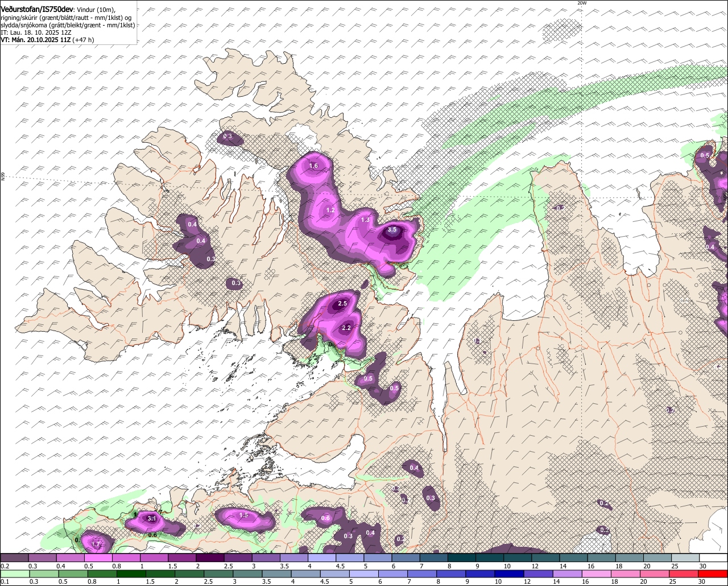Click the 3.1 precipitation value on the map
Screen dimensions: 728x586
(x=152, y=519)
